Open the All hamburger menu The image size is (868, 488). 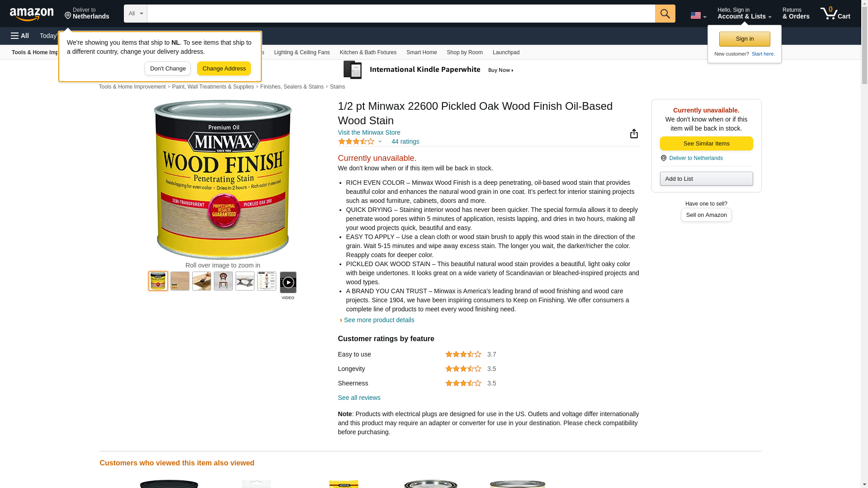pos(20,36)
